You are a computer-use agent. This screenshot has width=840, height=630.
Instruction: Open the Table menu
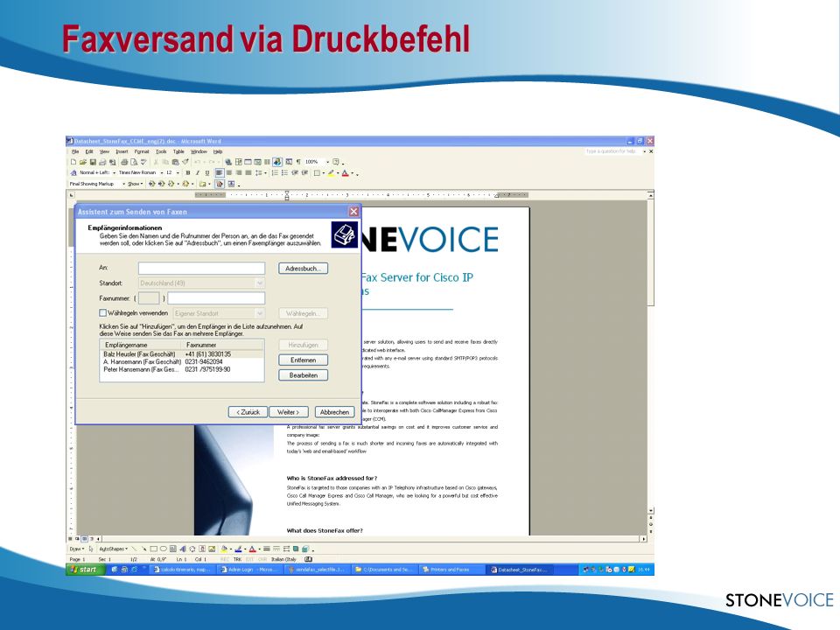click(178, 151)
